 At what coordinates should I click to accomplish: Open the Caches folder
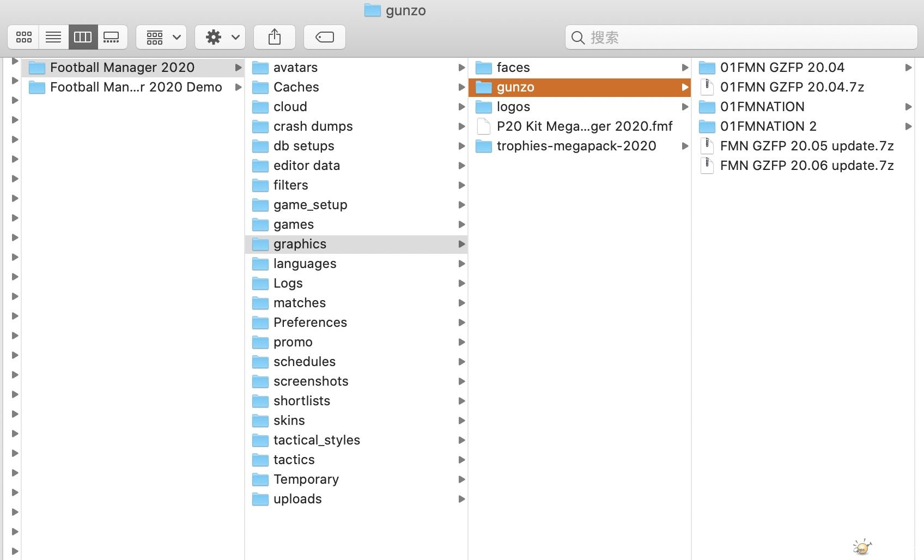pyautogui.click(x=356, y=87)
